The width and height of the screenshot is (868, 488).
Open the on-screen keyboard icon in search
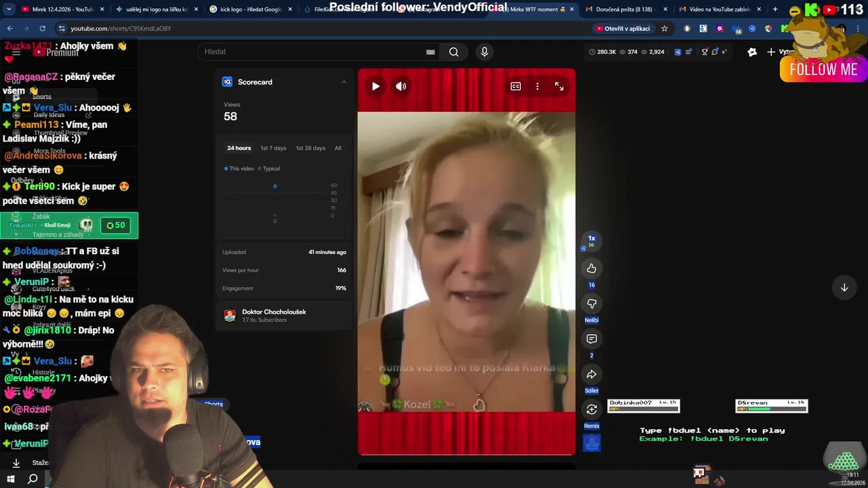tap(430, 52)
